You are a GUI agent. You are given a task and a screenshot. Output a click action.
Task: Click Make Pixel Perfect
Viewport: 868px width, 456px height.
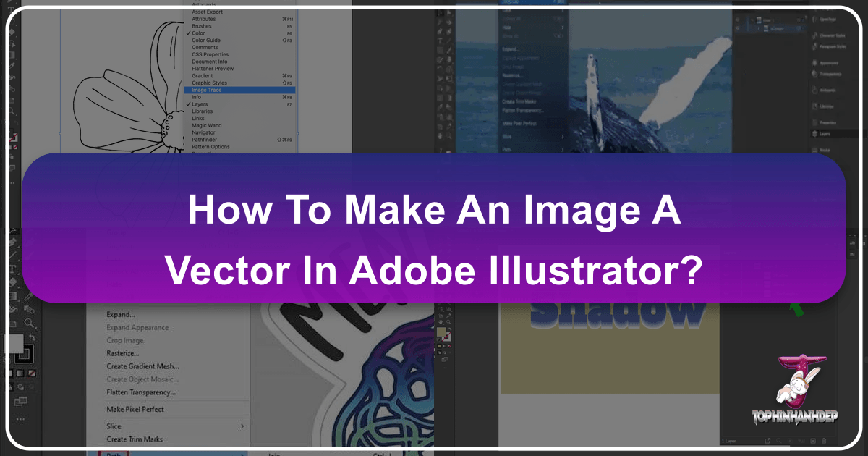point(135,409)
